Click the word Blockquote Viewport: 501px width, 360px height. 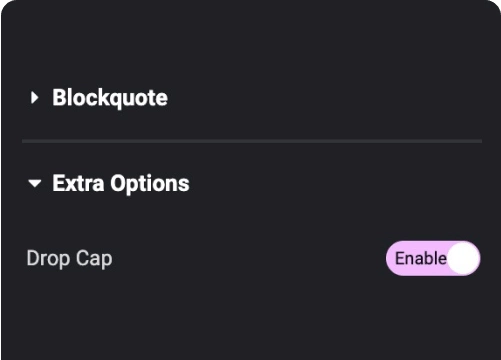point(110,98)
